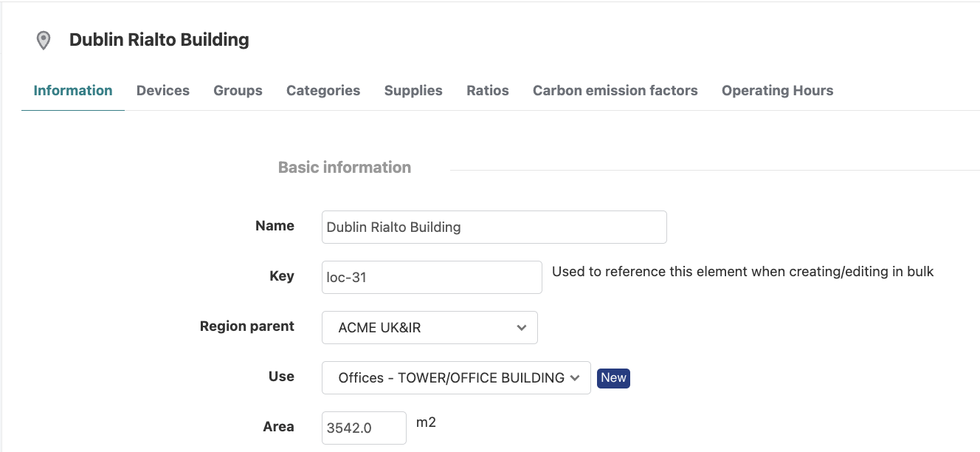Click the Region parent field label
The width and height of the screenshot is (980, 452).
point(247,326)
